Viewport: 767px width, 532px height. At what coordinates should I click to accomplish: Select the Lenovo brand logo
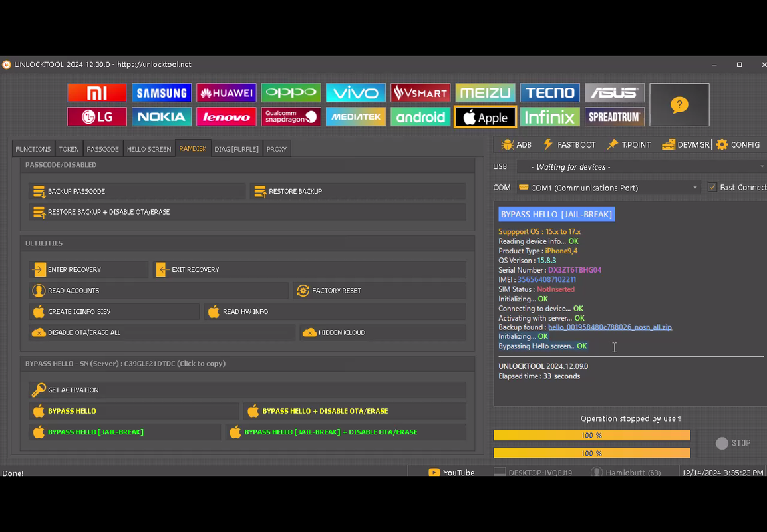[226, 117]
